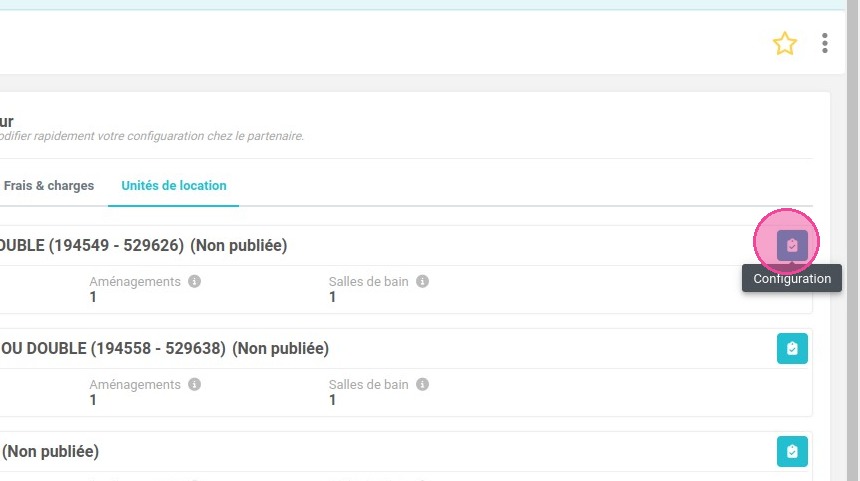Click Aménagements label for unit 194558
Viewport: 860px width, 481px height.
135,384
